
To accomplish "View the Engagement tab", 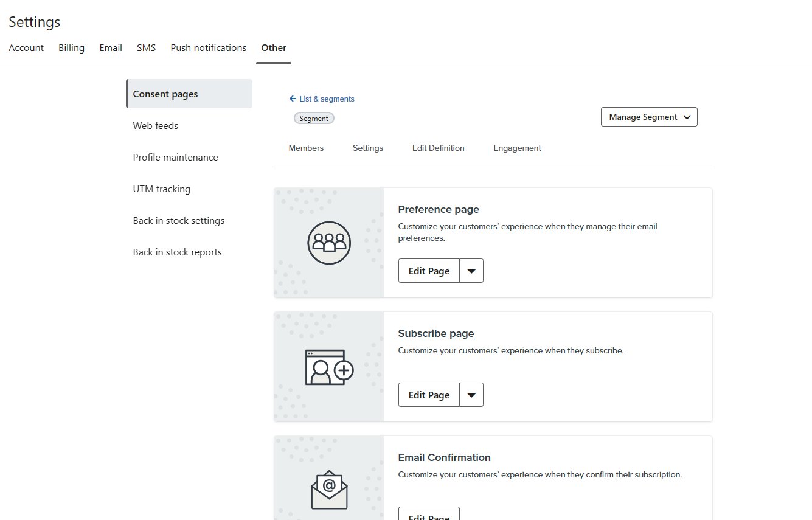I will point(517,148).
